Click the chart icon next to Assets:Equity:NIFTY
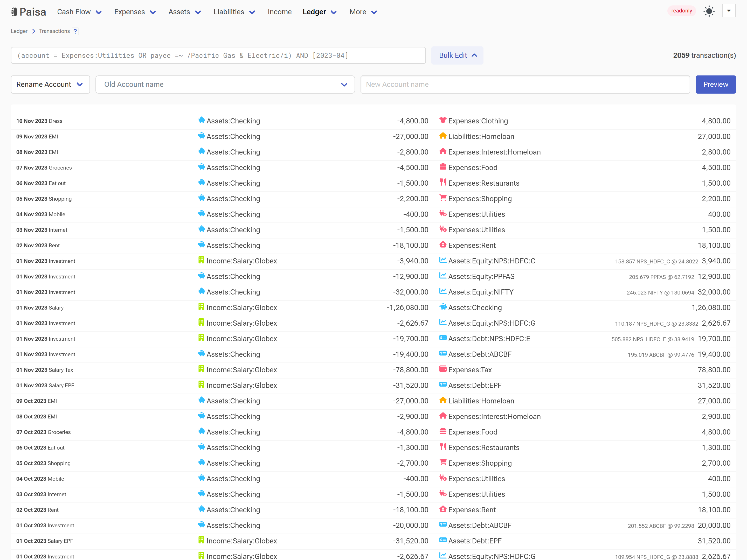 point(443,291)
